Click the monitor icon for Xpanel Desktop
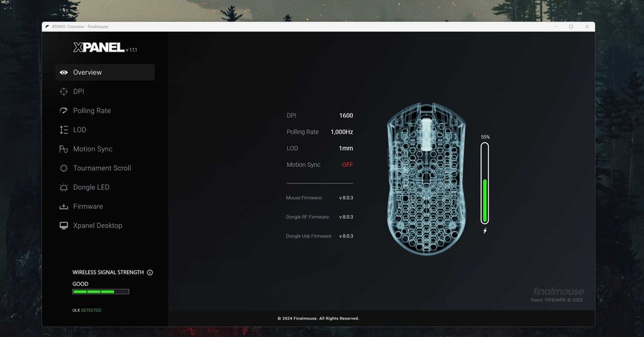This screenshot has width=644, height=337. pyautogui.click(x=64, y=226)
